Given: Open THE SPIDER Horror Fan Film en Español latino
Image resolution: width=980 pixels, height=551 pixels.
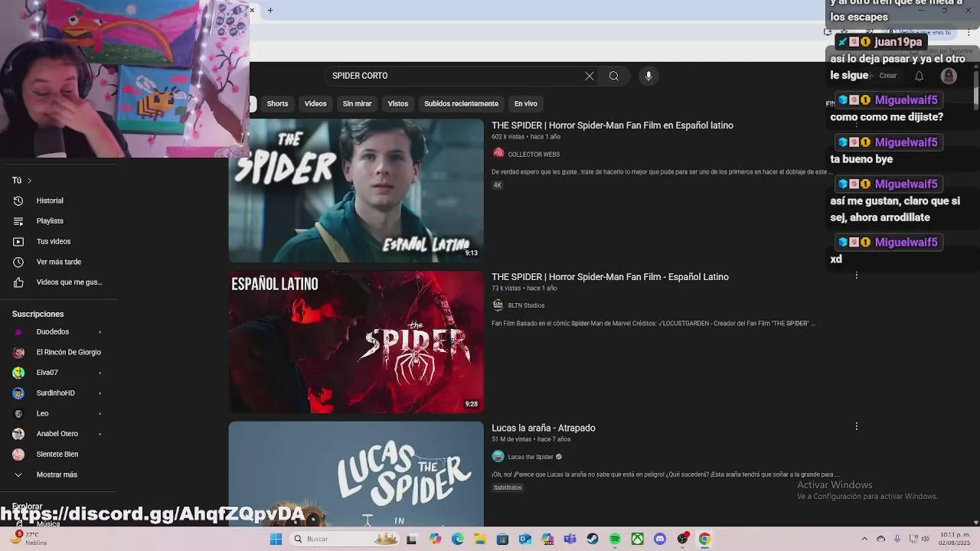Looking at the screenshot, I should tap(612, 126).
